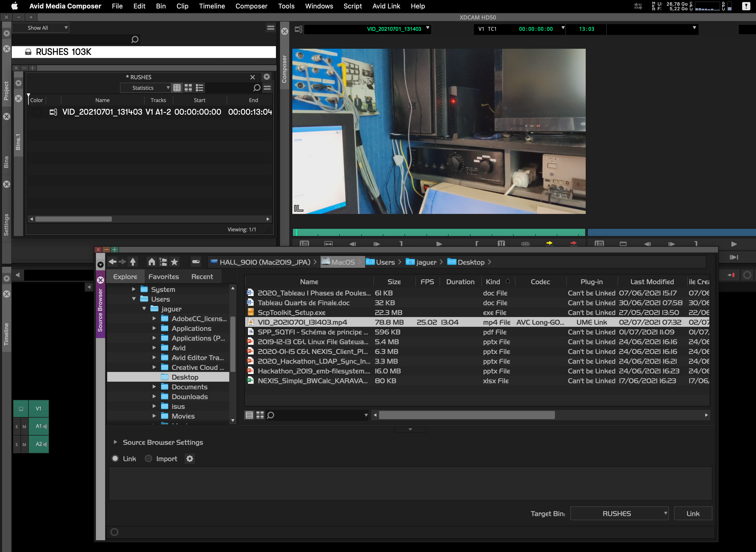Switch to the Recent tab
The height and width of the screenshot is (552, 756).
click(x=202, y=277)
